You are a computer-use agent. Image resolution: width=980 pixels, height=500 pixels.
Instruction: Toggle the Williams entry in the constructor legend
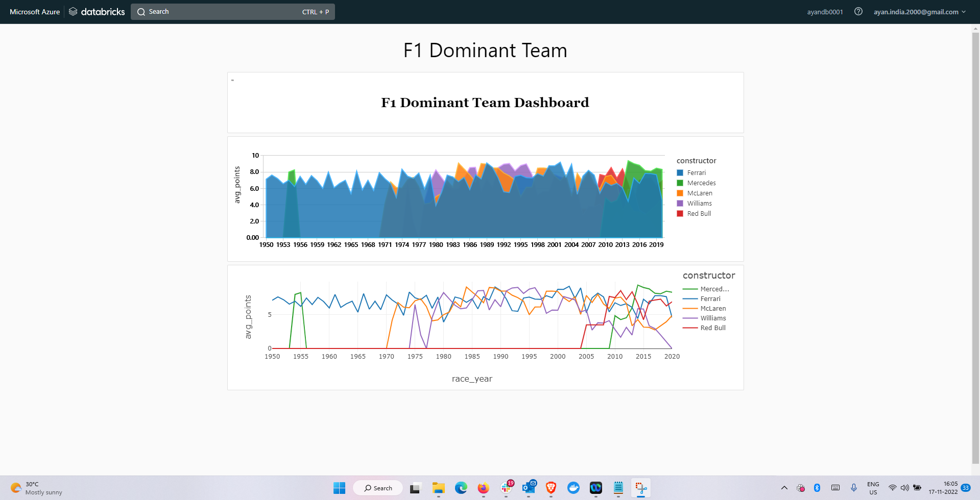(x=699, y=203)
